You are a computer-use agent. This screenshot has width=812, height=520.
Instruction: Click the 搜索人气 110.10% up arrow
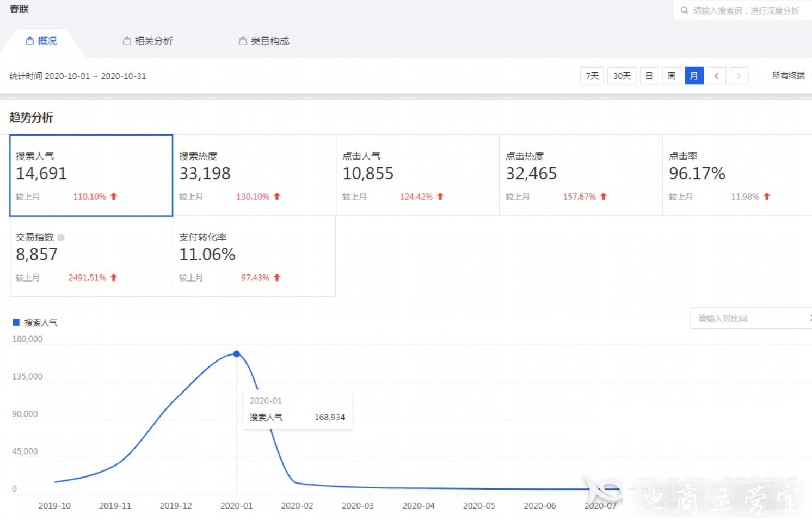click(114, 197)
